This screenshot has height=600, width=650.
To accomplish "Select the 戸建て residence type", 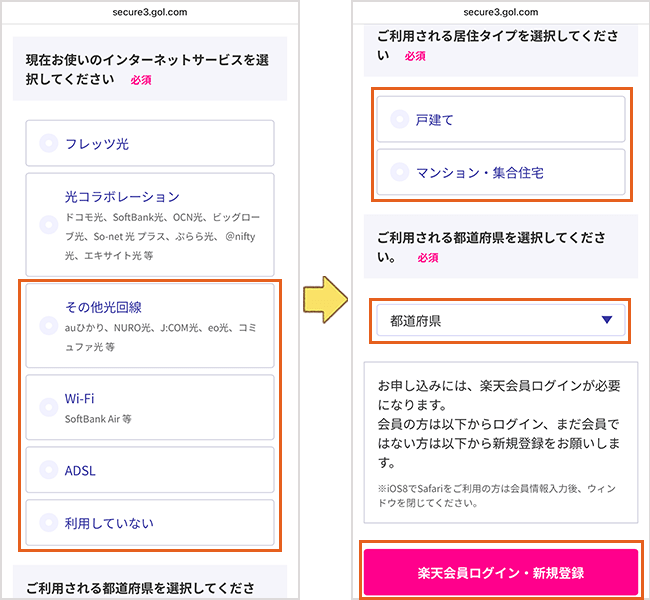I will click(501, 119).
